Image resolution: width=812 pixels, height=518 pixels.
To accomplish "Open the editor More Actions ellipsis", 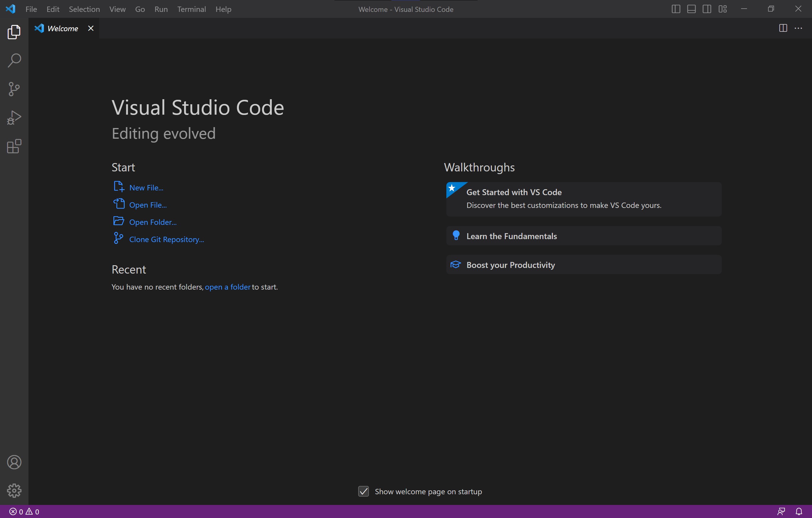I will [798, 28].
